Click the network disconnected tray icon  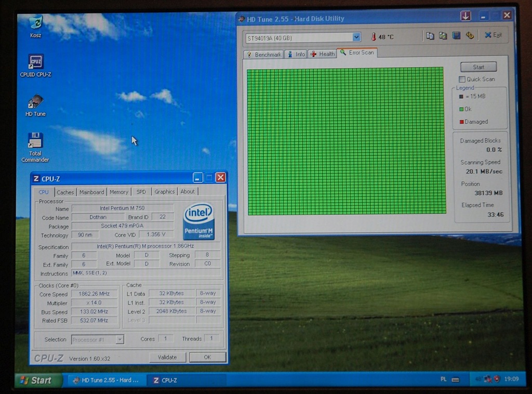[x=488, y=379]
